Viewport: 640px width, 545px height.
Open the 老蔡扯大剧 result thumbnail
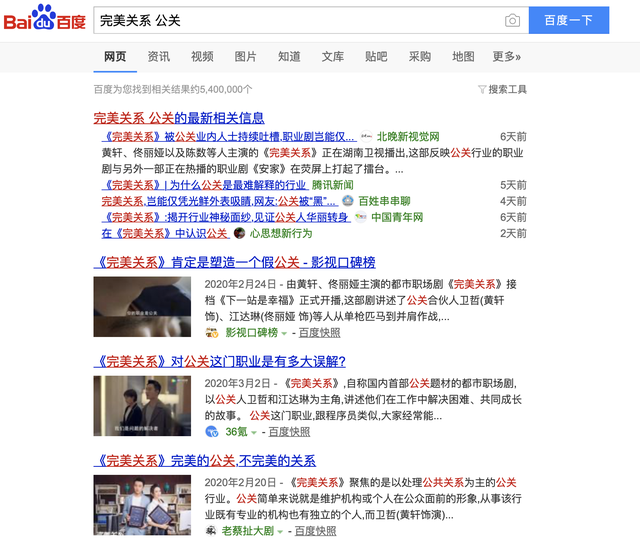(142, 505)
